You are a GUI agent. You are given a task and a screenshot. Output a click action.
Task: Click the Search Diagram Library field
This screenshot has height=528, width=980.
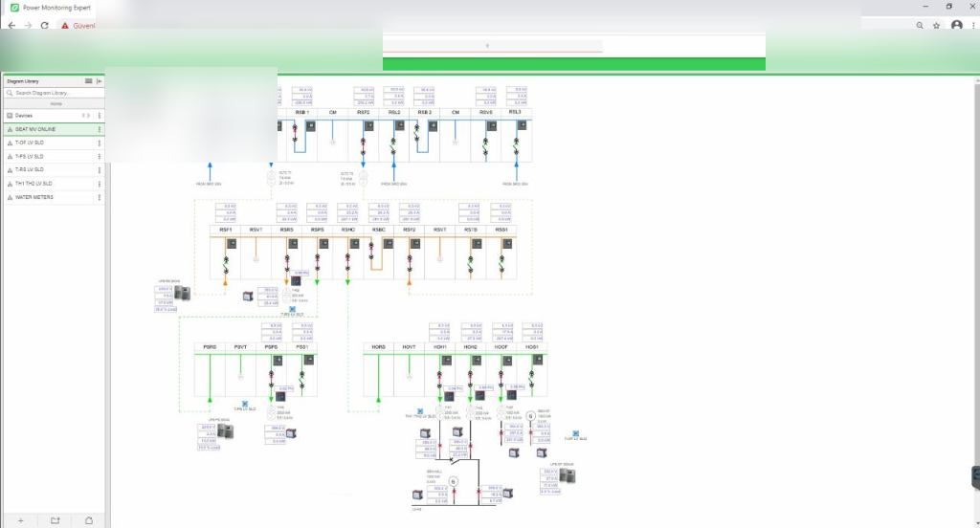[x=55, y=93]
